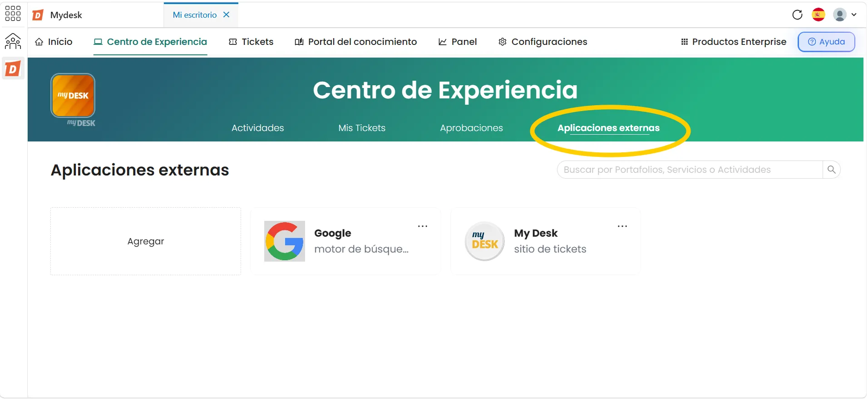Open the Tickets menu

pos(251,42)
